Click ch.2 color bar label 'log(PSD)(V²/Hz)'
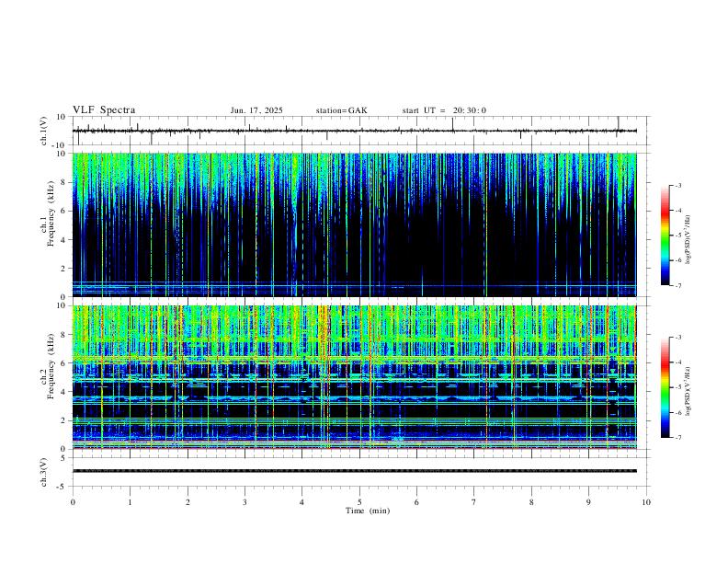 click(688, 391)
